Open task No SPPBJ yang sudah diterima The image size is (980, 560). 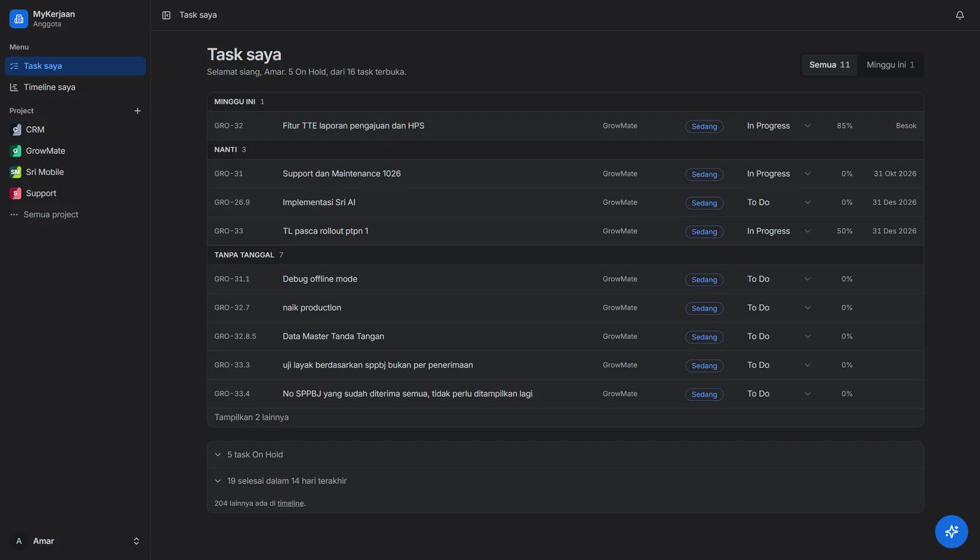407,394
